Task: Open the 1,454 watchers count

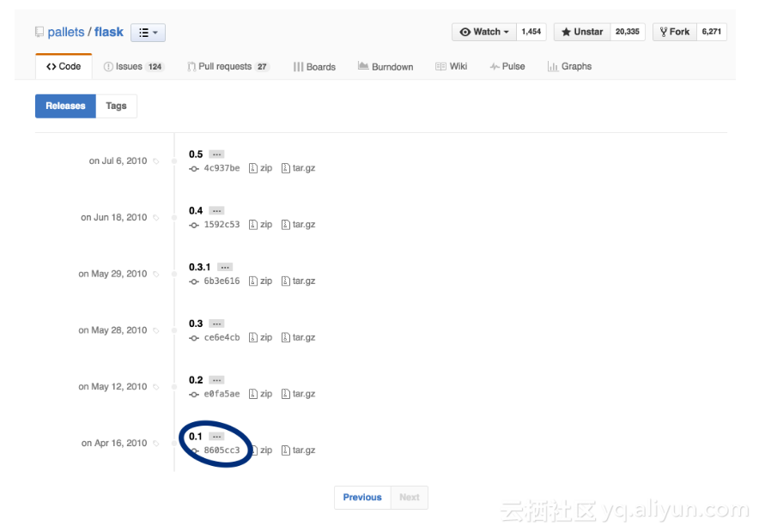Action: click(531, 32)
